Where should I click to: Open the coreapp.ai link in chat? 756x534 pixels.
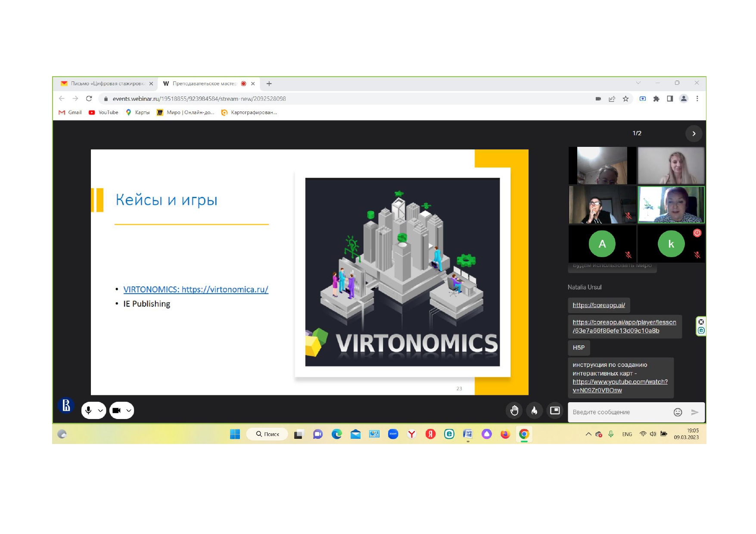point(598,305)
